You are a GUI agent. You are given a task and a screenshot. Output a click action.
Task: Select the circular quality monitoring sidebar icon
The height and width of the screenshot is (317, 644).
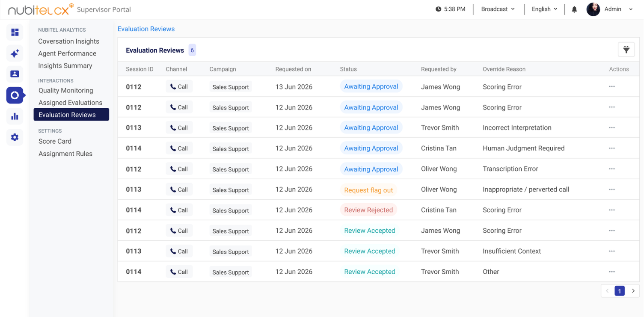pyautogui.click(x=15, y=95)
